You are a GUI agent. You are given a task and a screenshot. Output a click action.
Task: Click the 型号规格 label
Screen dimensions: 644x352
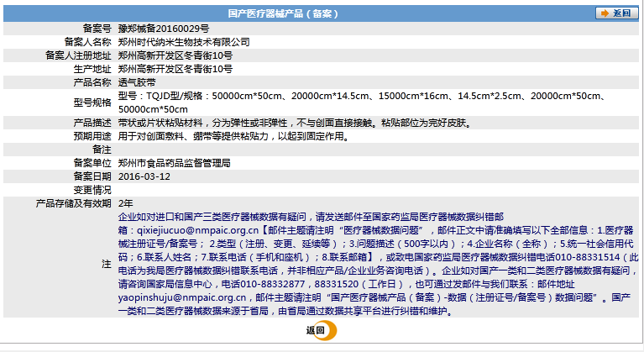92,102
